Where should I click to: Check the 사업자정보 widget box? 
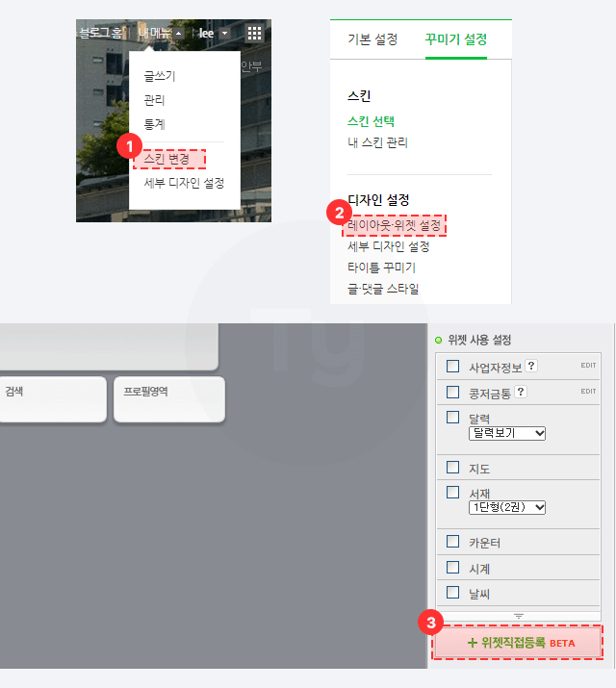point(452,366)
